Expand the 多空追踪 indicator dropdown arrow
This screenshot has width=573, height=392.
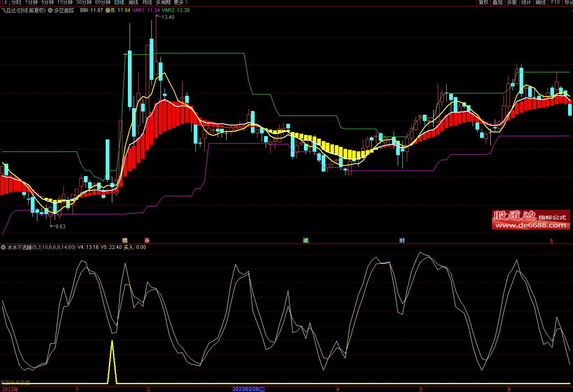click(x=50, y=10)
